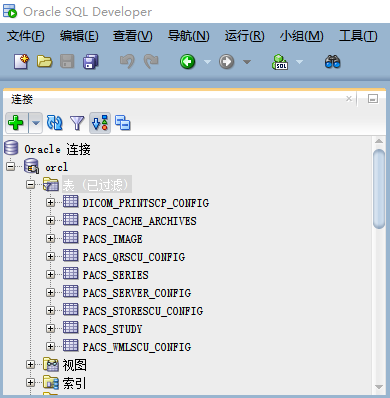Open the 文件(F) menu
Screen dimensions: 390x398
26,36
